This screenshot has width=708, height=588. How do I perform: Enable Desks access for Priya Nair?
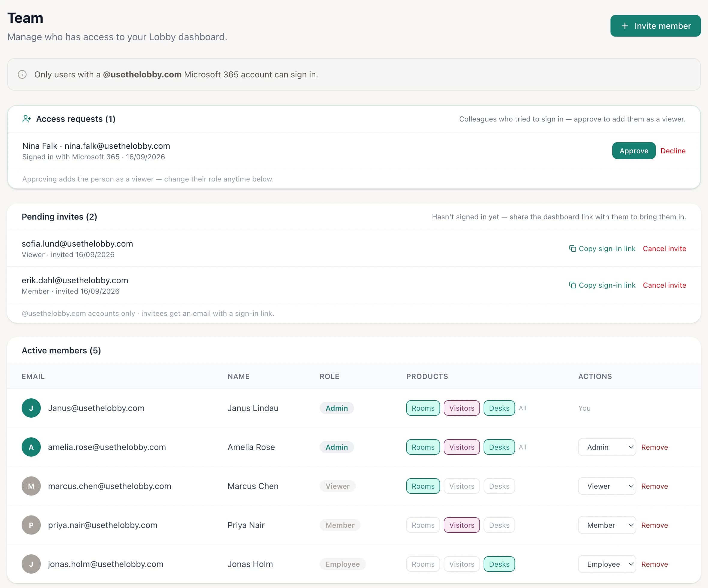pos(499,525)
